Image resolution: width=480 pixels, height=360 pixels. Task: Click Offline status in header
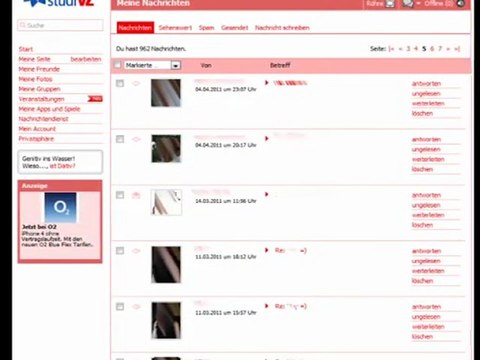438,3
